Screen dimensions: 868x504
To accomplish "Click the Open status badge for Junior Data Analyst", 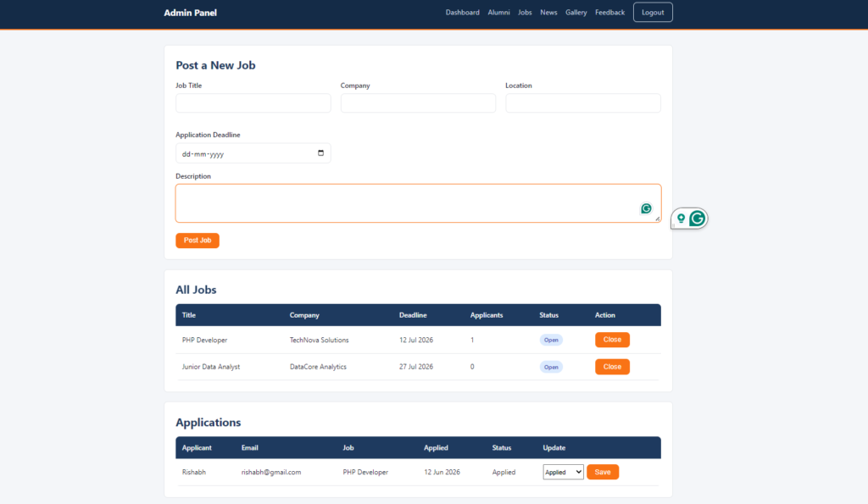I will tap(551, 367).
